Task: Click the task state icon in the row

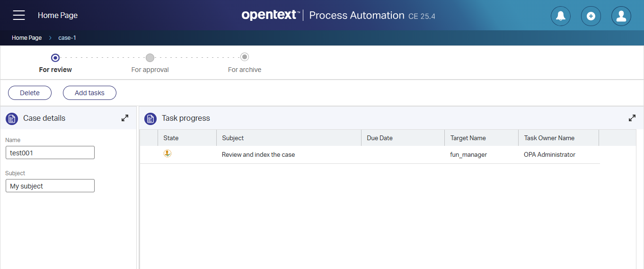Action: (168, 153)
